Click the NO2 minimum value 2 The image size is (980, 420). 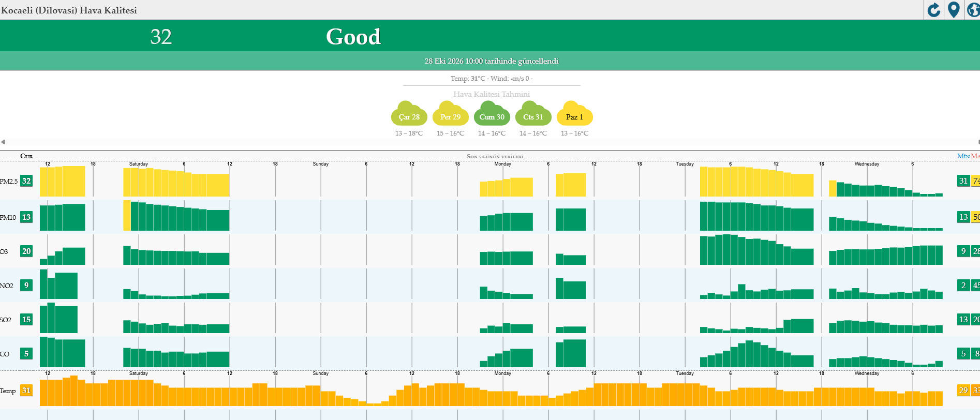click(963, 286)
